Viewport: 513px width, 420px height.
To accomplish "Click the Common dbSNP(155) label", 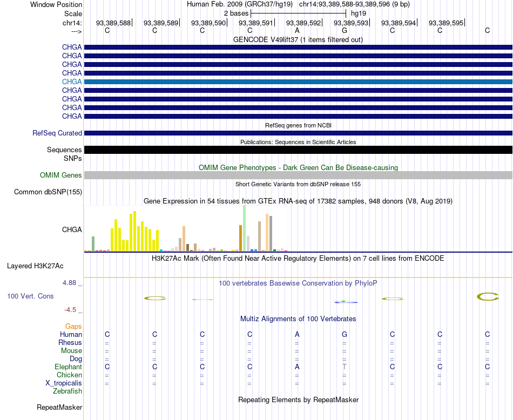I will click(48, 192).
